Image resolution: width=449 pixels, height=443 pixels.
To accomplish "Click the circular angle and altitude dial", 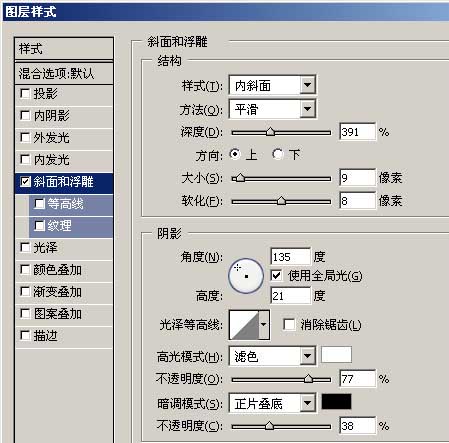I will tap(246, 276).
